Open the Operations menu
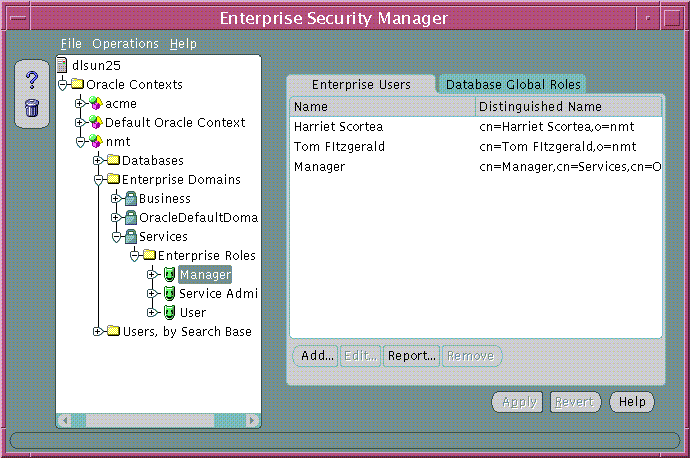Image resolution: width=690 pixels, height=458 pixels. click(125, 44)
